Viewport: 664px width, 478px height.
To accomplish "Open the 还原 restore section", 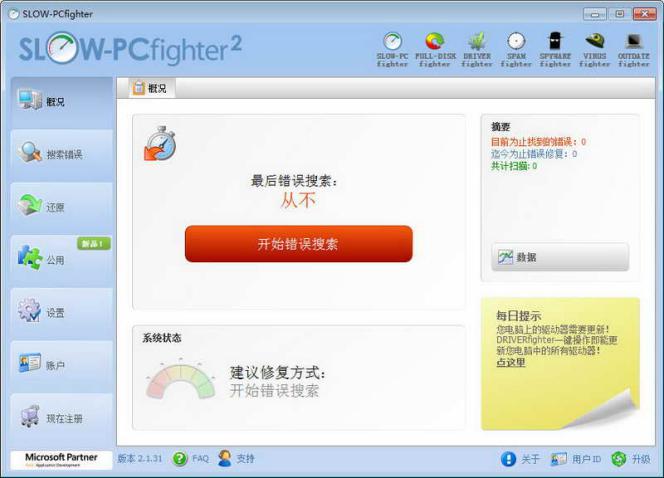I will point(62,207).
